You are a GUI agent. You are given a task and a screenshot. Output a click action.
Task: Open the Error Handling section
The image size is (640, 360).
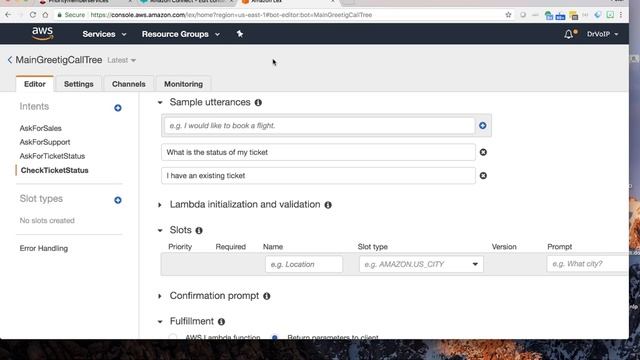(x=44, y=248)
